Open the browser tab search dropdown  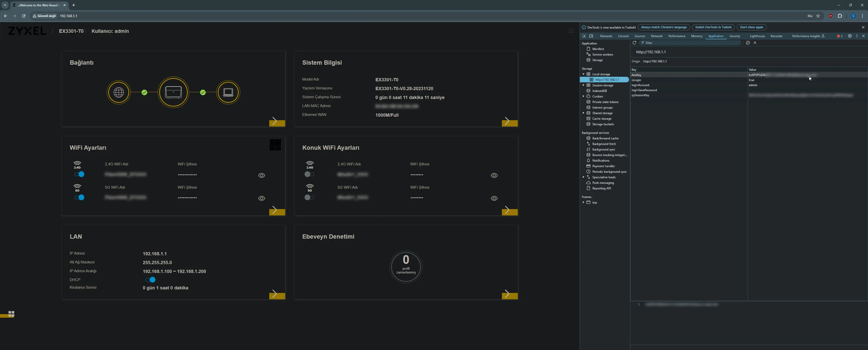(5, 5)
